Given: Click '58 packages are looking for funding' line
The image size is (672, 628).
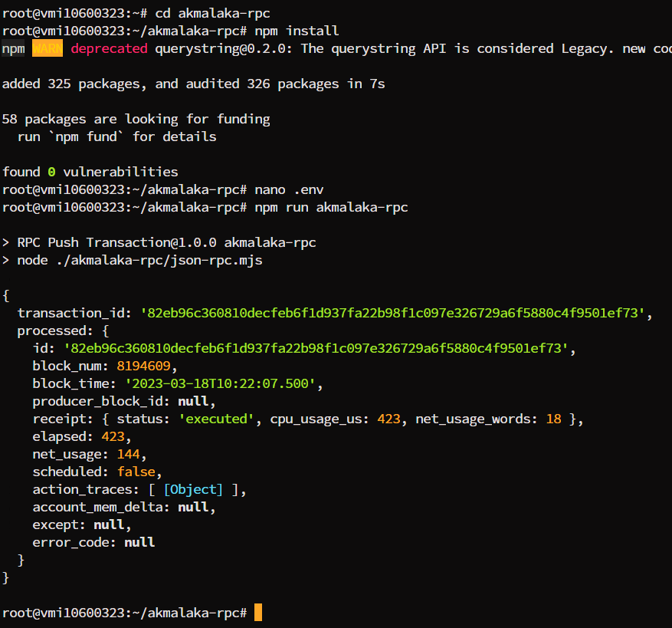Looking at the screenshot, I should pyautogui.click(x=136, y=119).
